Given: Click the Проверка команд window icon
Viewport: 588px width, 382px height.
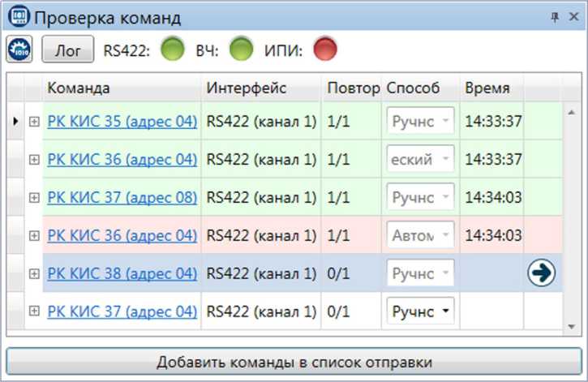Looking at the screenshot, I should [x=19, y=16].
